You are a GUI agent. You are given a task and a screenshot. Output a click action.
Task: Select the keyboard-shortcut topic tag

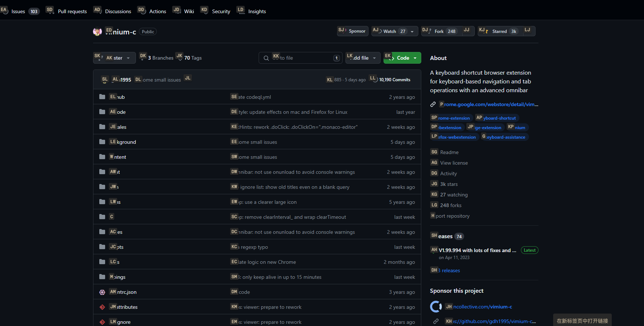pyautogui.click(x=497, y=118)
